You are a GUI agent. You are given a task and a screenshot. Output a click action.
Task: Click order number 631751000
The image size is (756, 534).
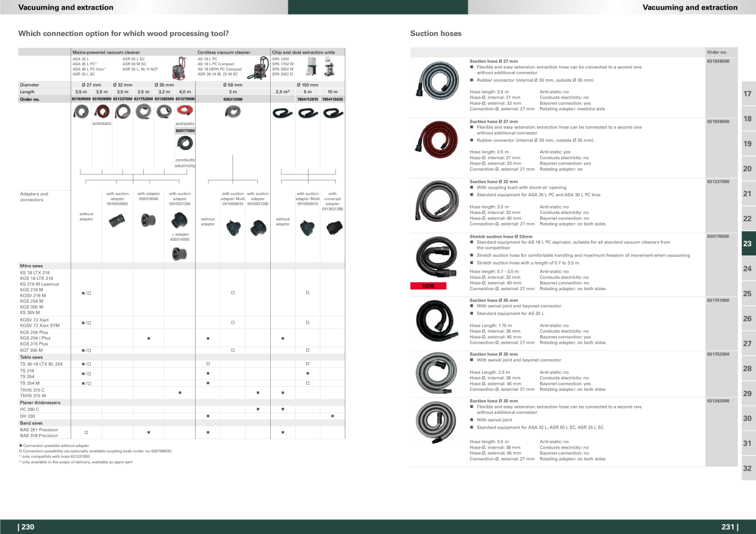(x=718, y=301)
